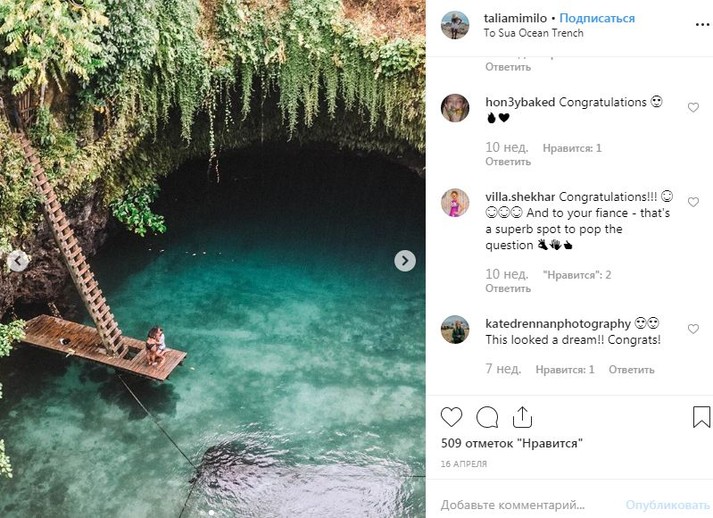Click the Подписаться follow link
The height and width of the screenshot is (518, 713).
click(597, 18)
